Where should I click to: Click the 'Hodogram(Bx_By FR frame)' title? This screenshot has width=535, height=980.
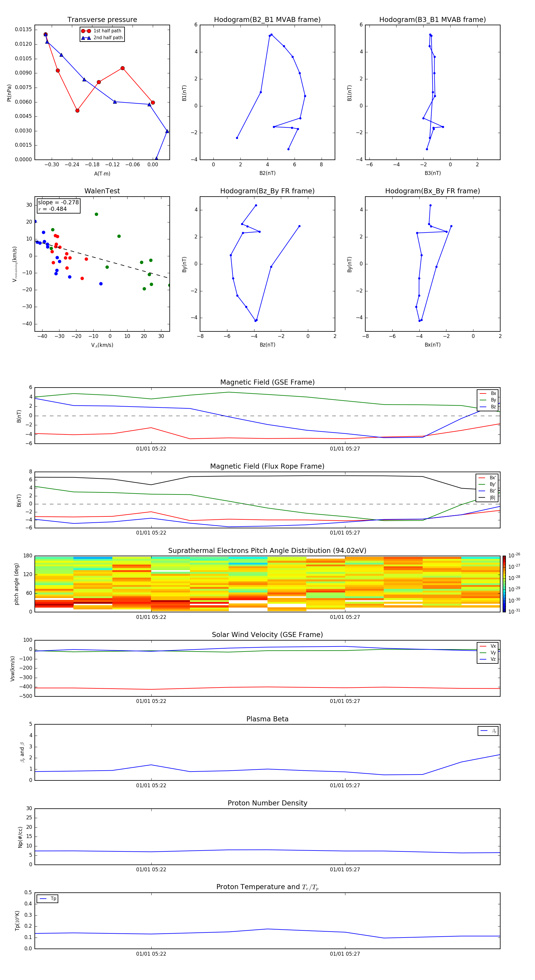click(x=432, y=191)
